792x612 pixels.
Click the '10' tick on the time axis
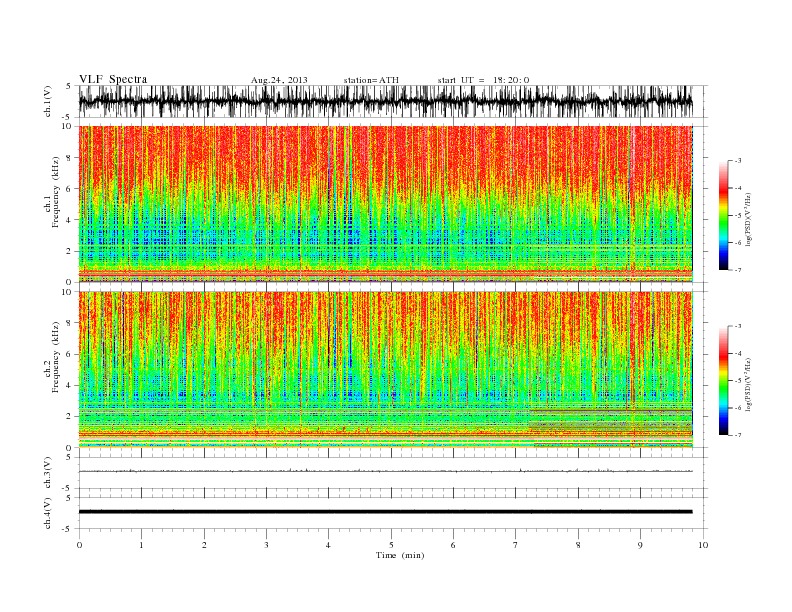click(703, 545)
